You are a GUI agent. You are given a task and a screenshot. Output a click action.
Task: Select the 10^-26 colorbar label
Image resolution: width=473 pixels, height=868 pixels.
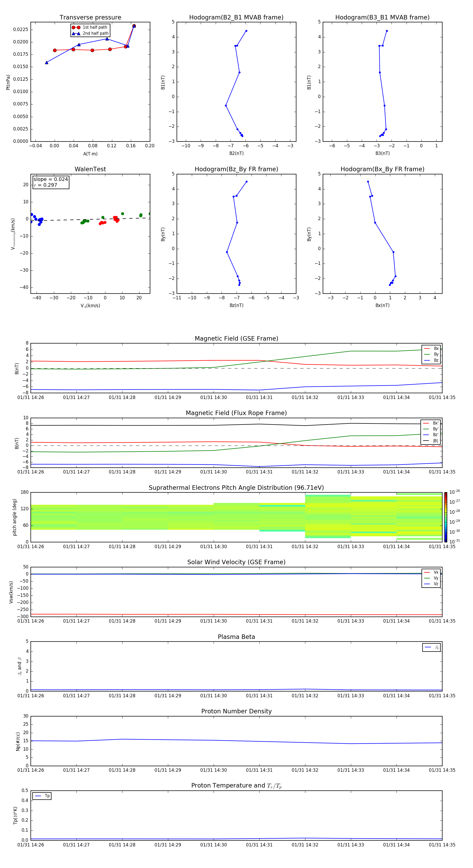[x=455, y=492]
